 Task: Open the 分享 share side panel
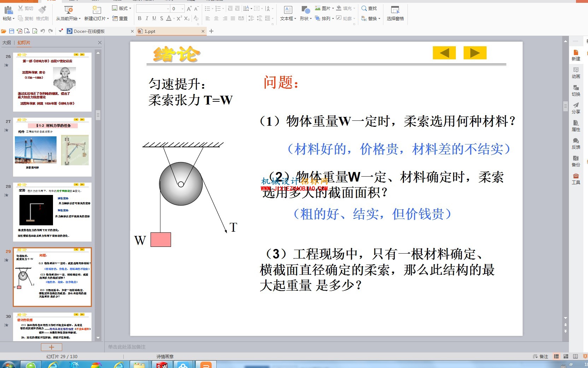(576, 108)
